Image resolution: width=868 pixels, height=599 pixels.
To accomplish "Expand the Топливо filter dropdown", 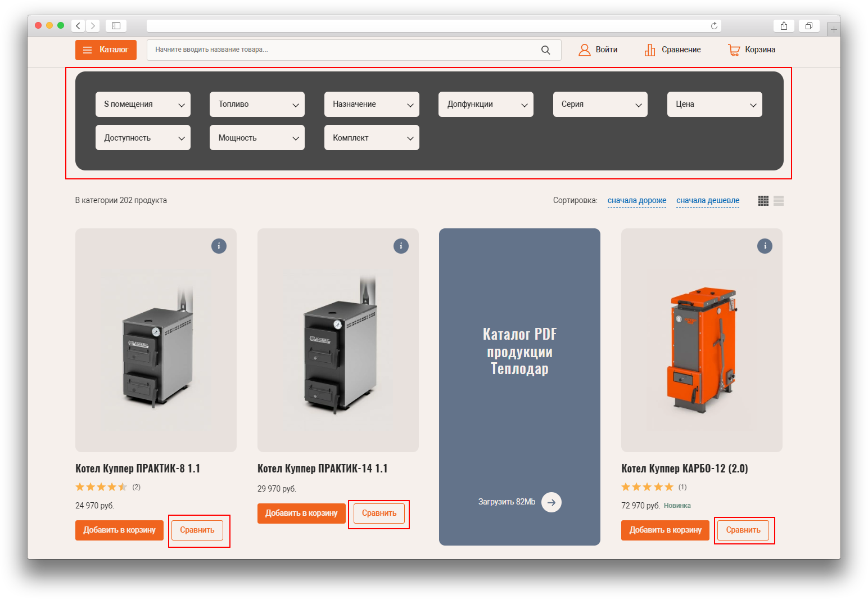I will [x=257, y=105].
